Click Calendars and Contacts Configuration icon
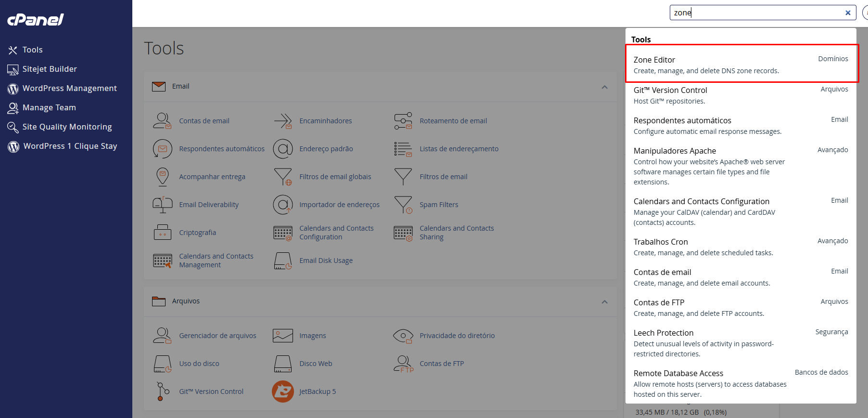 [x=282, y=233]
